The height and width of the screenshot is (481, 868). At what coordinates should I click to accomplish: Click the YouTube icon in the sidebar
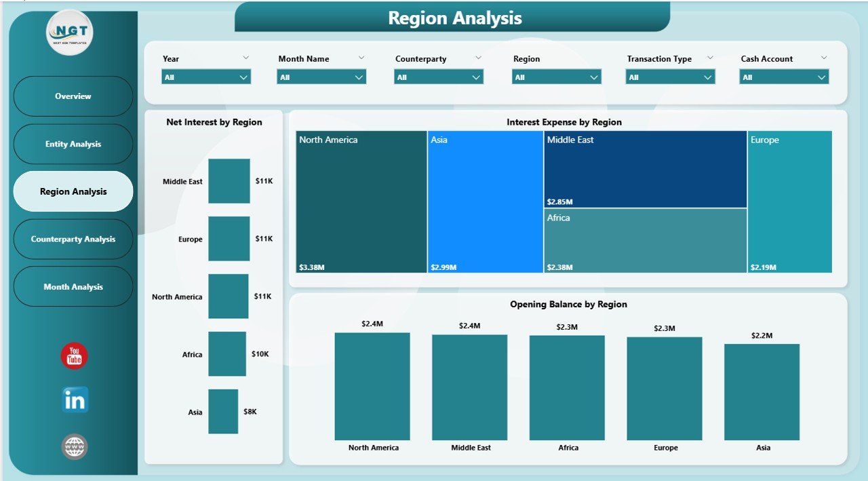[x=73, y=354]
